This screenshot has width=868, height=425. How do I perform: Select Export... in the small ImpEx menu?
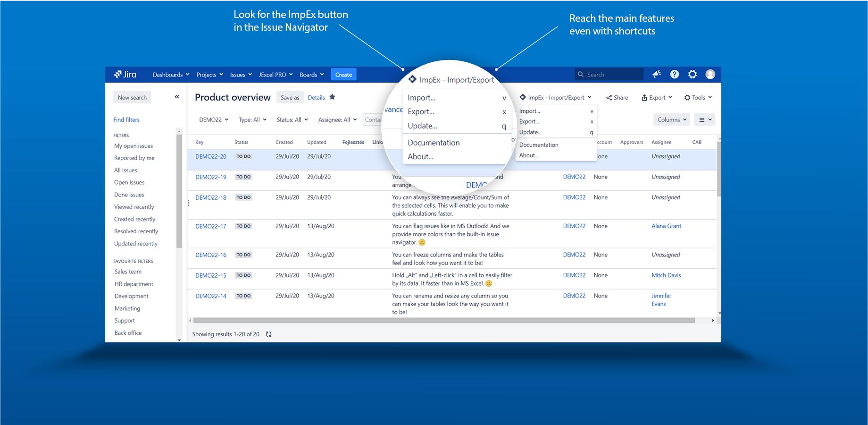(x=556, y=121)
